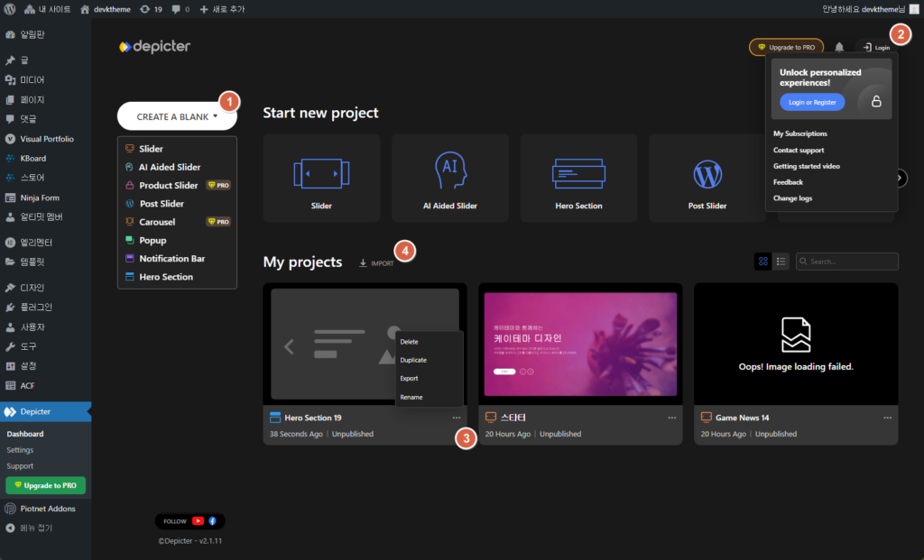Choose the AI Aided Slider card
The width and height of the screenshot is (924, 560).
point(449,178)
